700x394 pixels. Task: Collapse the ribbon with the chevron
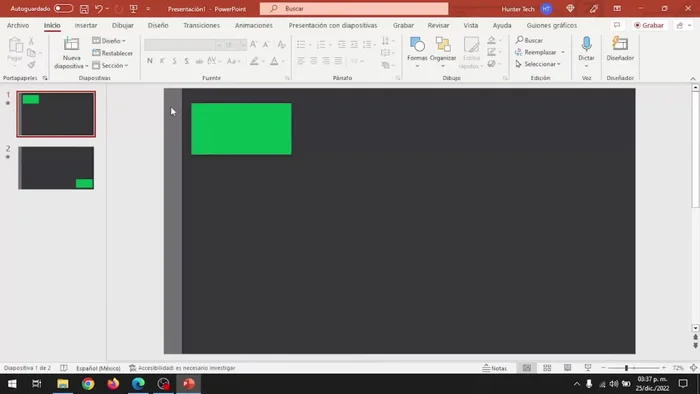[693, 79]
